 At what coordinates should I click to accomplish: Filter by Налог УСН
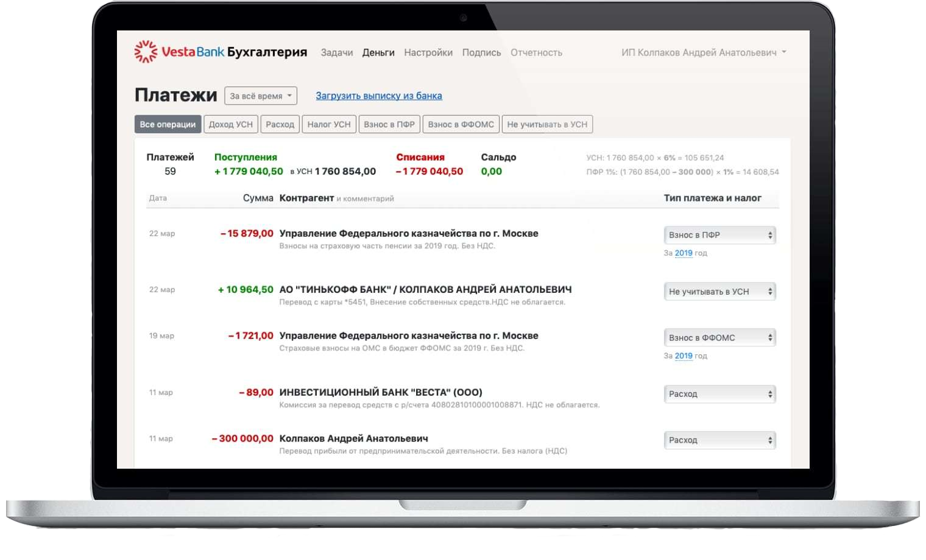click(x=329, y=124)
